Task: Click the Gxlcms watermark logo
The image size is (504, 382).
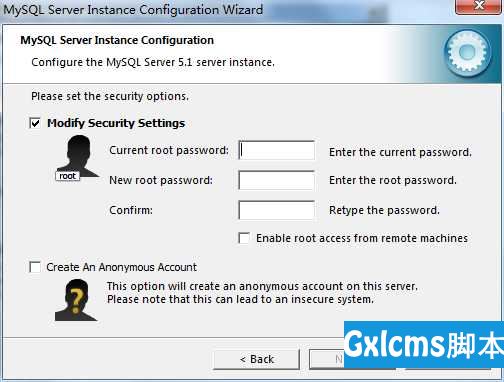Action: click(424, 345)
